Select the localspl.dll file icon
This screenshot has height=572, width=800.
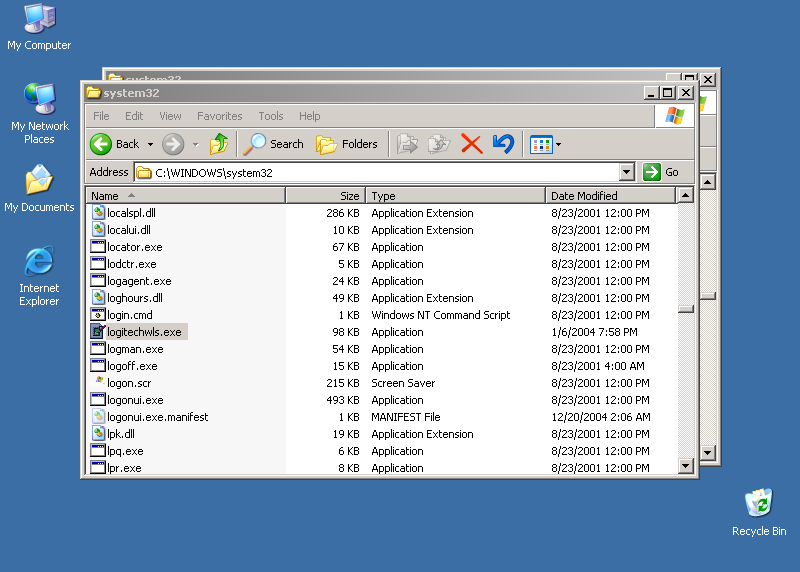pyautogui.click(x=98, y=212)
